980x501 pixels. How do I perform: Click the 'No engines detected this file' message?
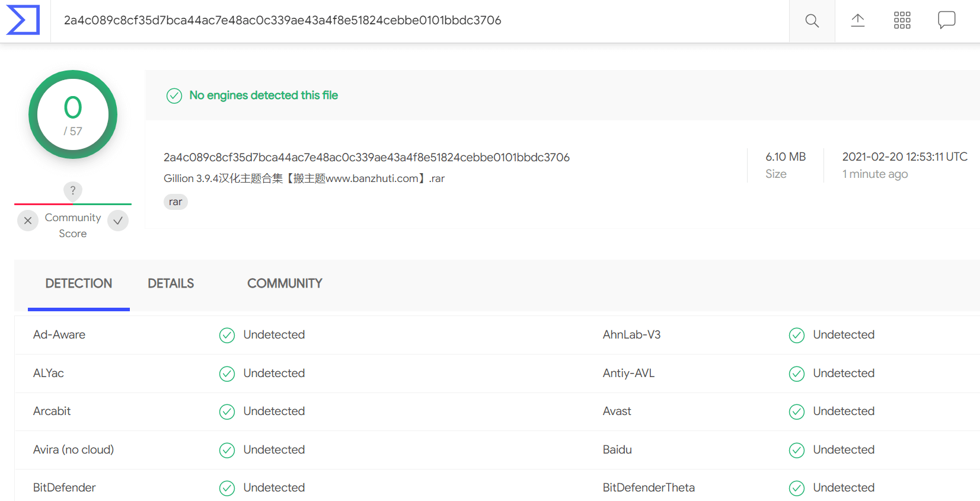264,95
